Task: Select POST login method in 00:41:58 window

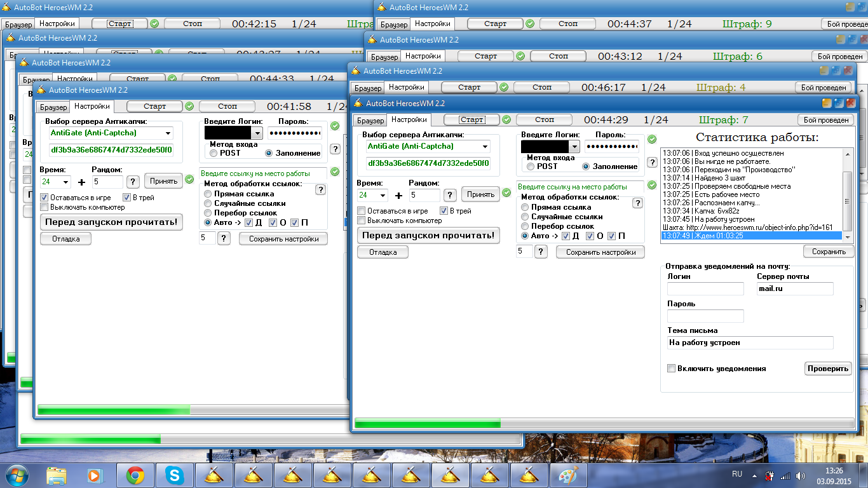Action: click(214, 153)
